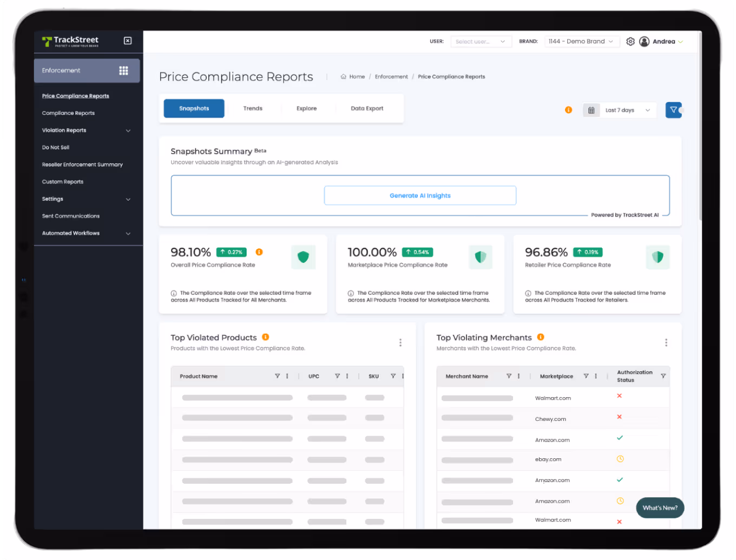
Task: Go to Home via breadcrumb link
Action: pyautogui.click(x=357, y=77)
